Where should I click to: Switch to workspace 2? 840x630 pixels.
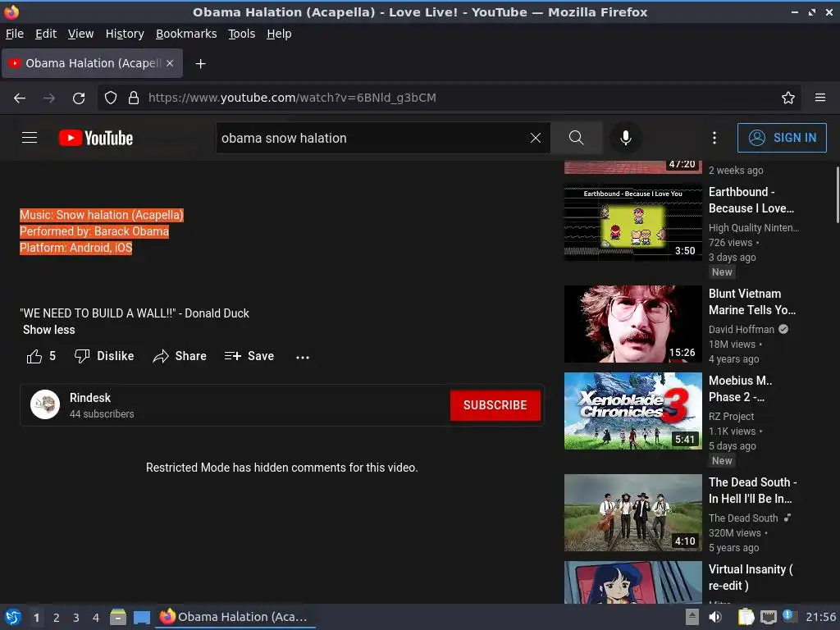pyautogui.click(x=57, y=618)
